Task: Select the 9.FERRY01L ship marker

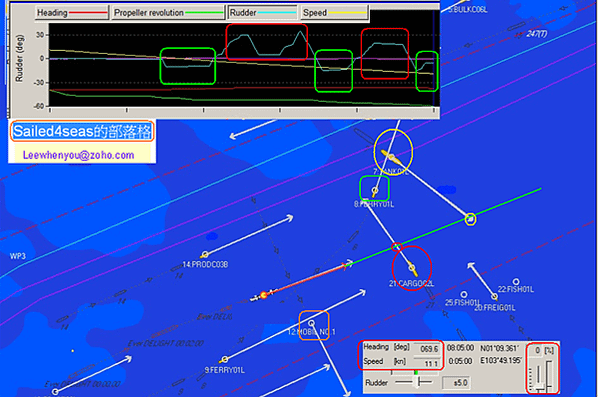Action: (224, 359)
